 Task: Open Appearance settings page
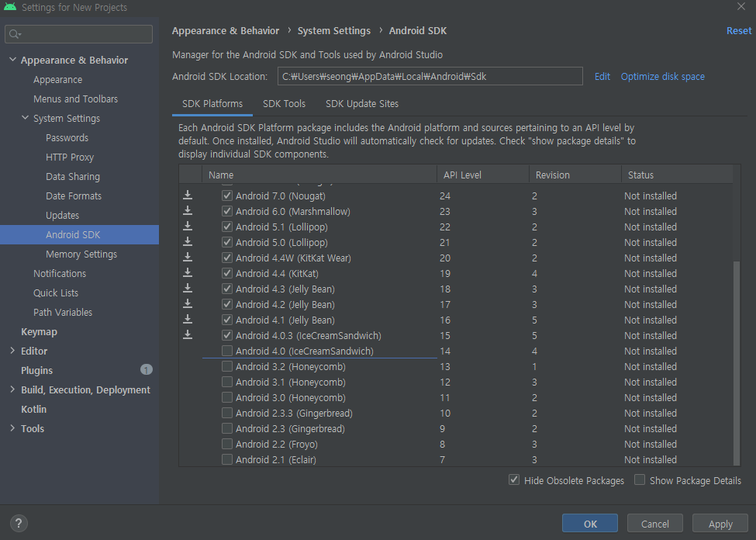pyautogui.click(x=58, y=80)
